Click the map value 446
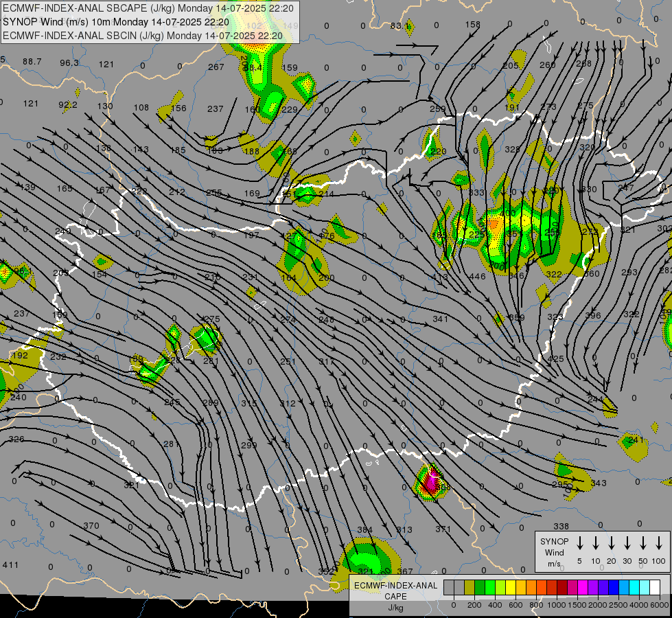 (478, 277)
